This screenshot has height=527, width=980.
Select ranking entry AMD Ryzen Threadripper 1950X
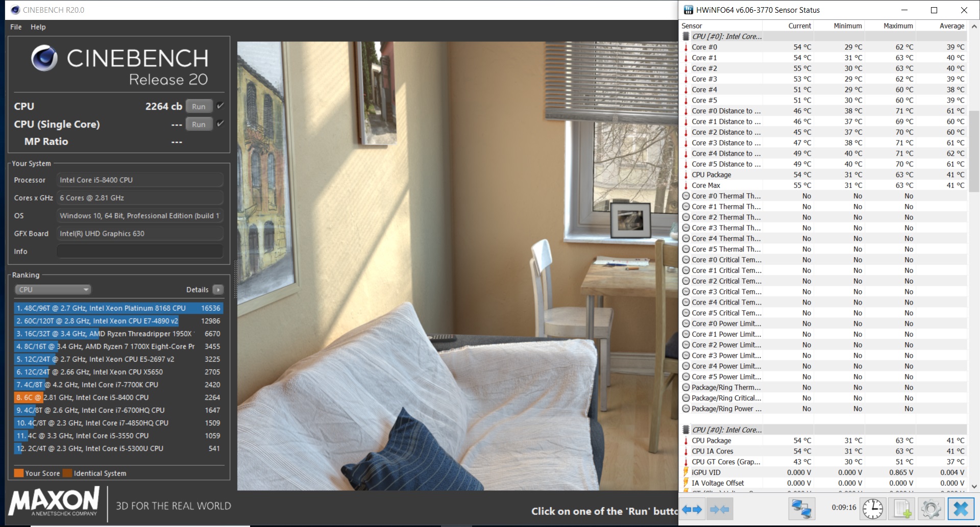tap(118, 334)
